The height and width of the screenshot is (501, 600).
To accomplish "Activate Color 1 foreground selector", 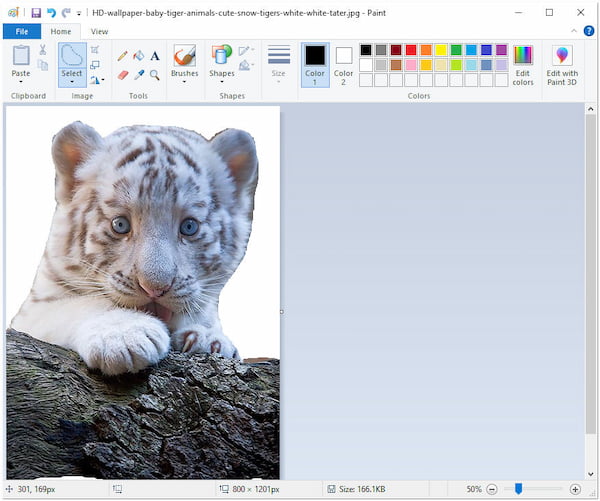I will (x=315, y=65).
